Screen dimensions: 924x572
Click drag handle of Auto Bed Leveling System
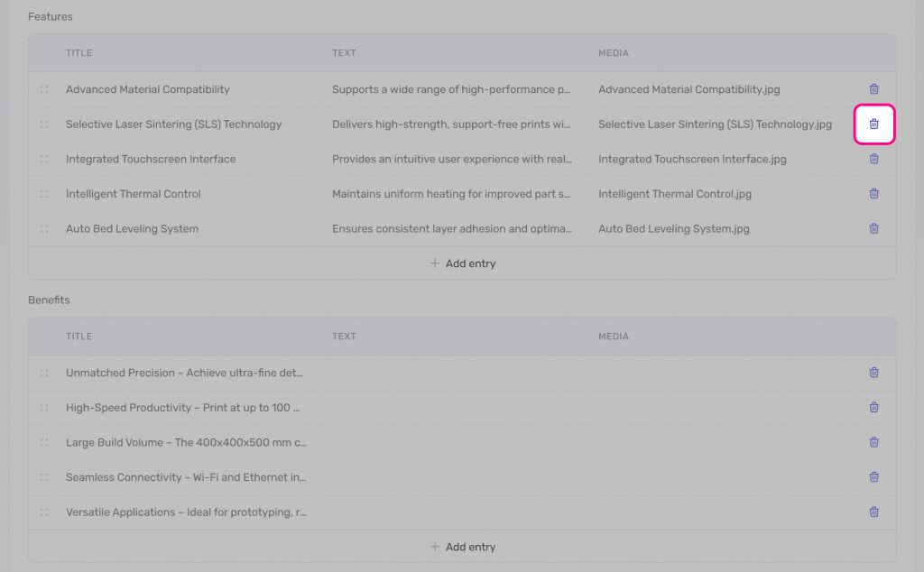[x=44, y=229]
